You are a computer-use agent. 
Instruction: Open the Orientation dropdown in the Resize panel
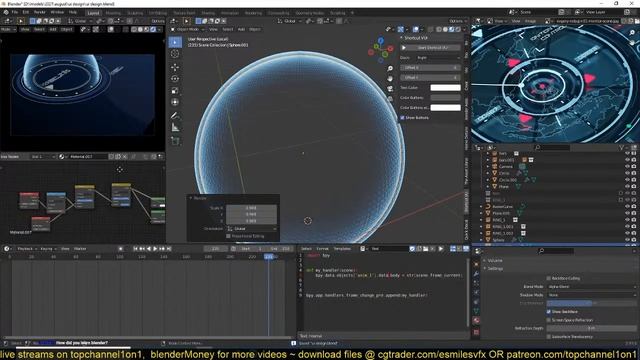click(x=251, y=229)
